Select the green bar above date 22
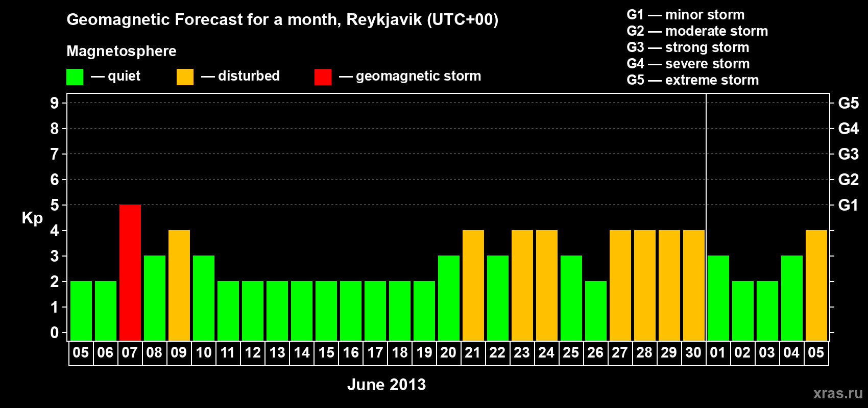 [x=498, y=298]
